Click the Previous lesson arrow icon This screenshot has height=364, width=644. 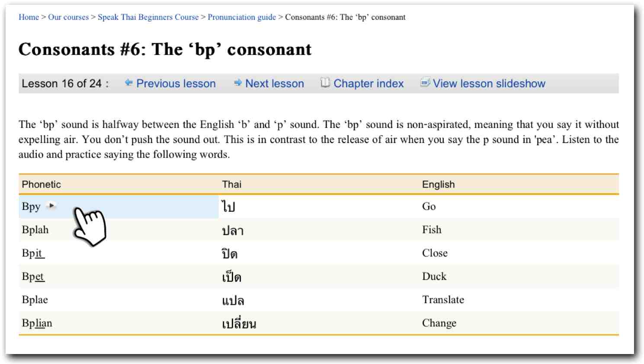click(128, 83)
